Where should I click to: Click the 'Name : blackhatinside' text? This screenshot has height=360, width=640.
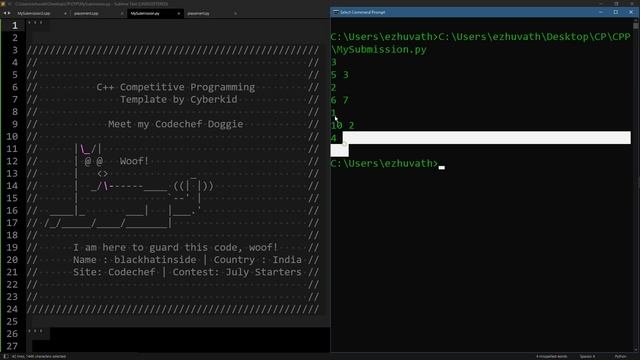click(x=135, y=260)
